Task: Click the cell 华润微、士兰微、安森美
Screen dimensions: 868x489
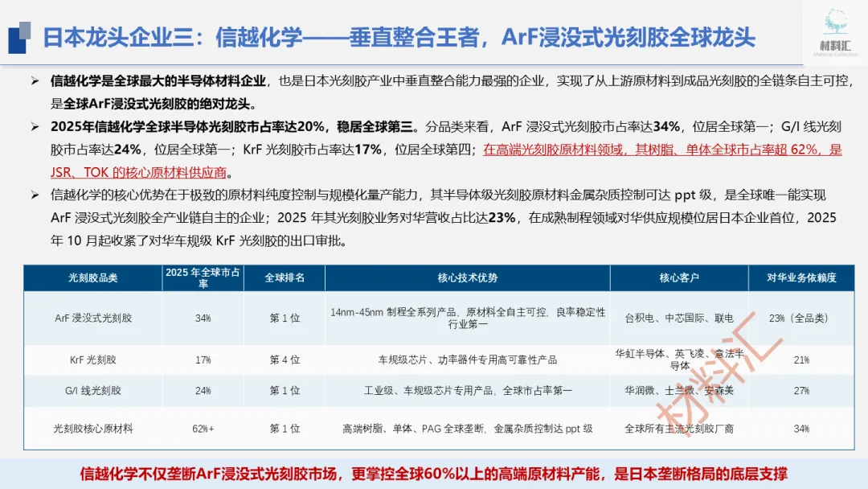Action: point(679,390)
